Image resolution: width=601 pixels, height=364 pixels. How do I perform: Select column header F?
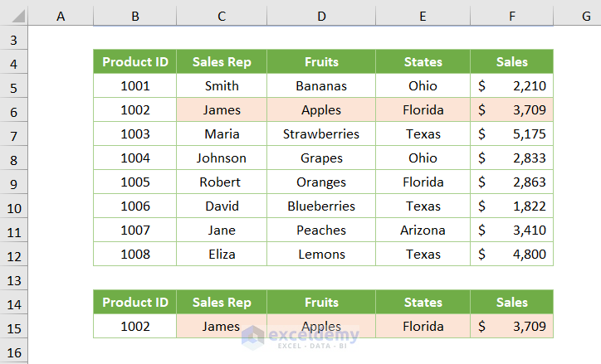[511, 15]
